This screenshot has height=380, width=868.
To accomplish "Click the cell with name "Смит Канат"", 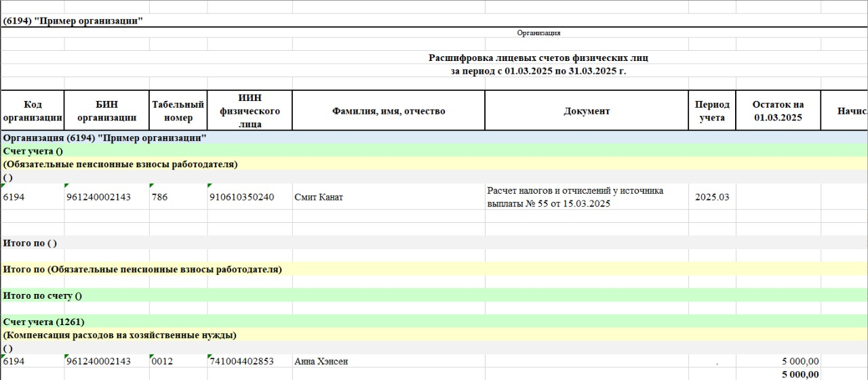I will tap(319, 197).
